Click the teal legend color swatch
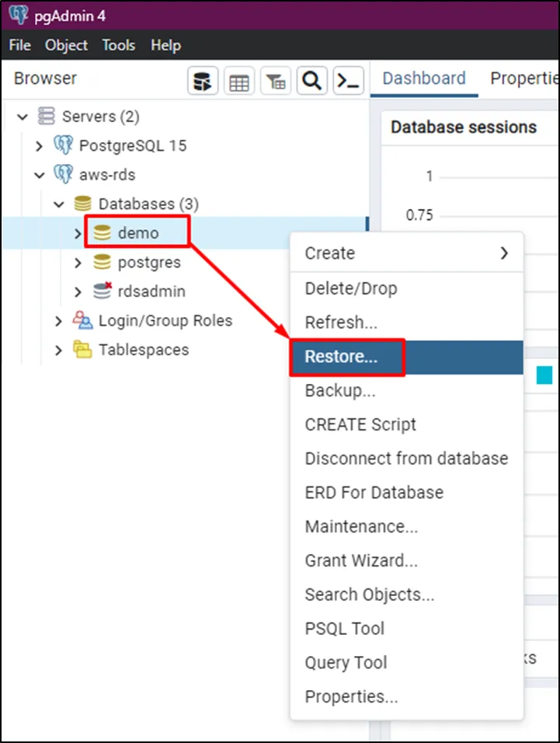Screen dimensions: 560x743 (x=544, y=376)
